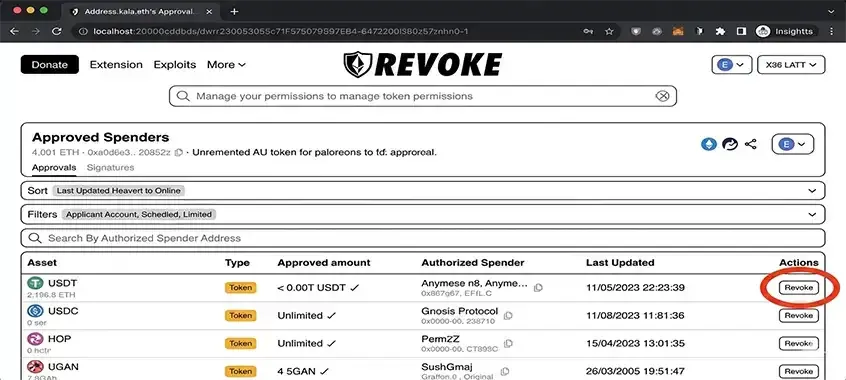Viewport: 846px width, 380px height.
Task: Click the blue Ethereum icon in Approved Spenders
Action: point(708,144)
